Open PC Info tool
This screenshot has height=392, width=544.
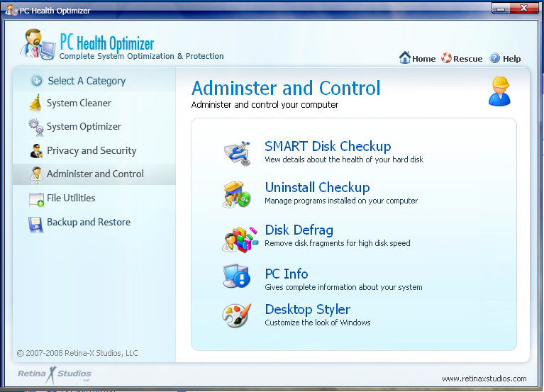(287, 274)
